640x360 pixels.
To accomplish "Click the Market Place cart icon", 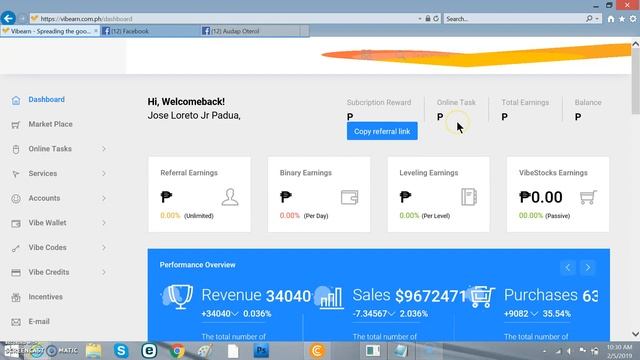I will coord(16,125).
